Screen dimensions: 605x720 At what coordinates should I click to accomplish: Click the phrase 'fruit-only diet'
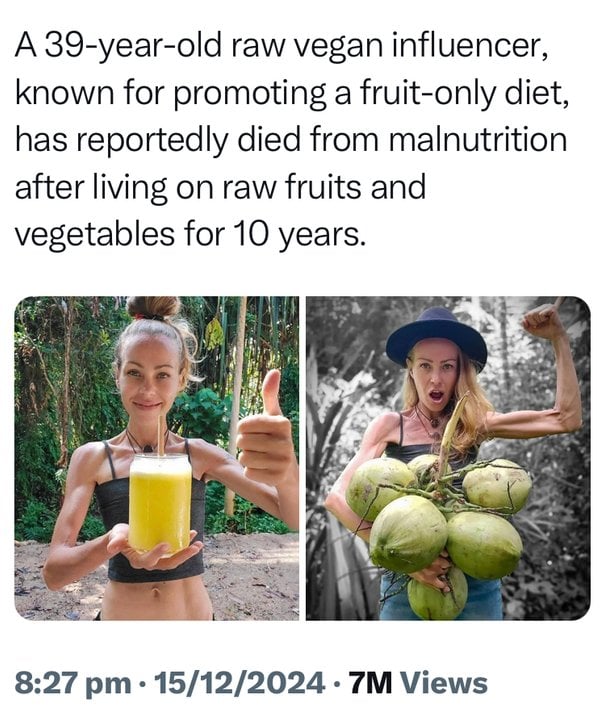click(465, 93)
